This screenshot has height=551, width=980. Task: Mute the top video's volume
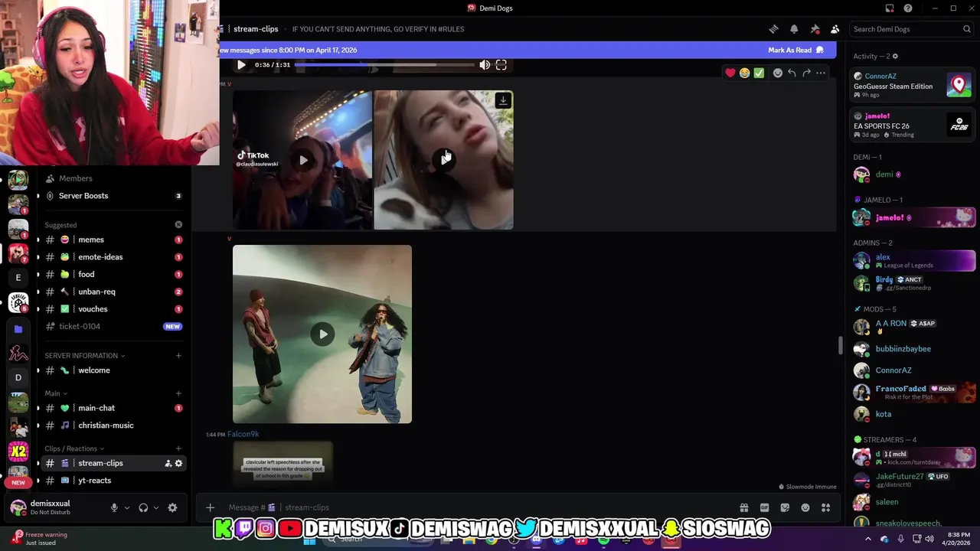[x=485, y=65]
